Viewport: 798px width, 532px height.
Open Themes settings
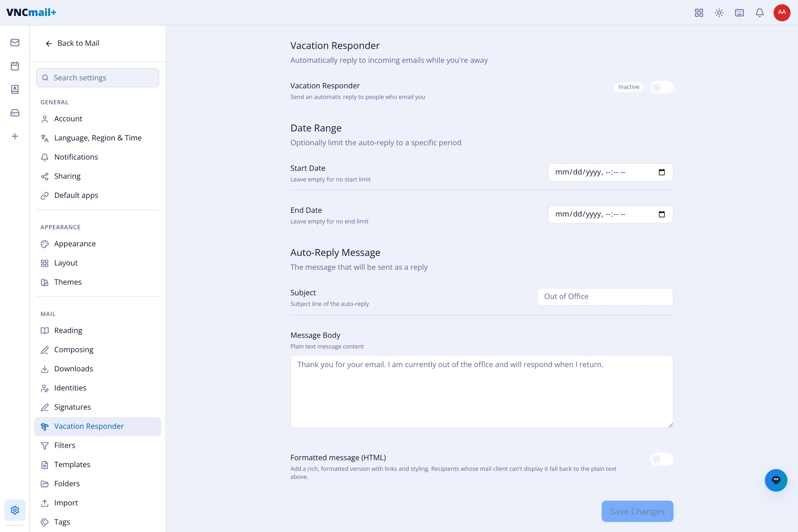pyautogui.click(x=97, y=282)
